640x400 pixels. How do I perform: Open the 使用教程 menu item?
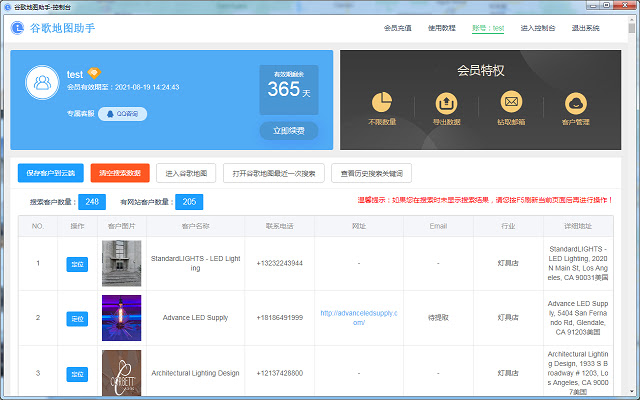[442, 28]
